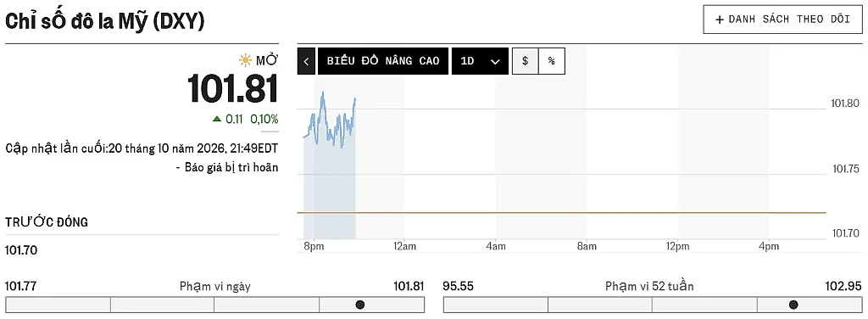Image resolution: width=868 pixels, height=319 pixels.
Task: Click the 52-week range marker dot
Action: (x=793, y=305)
